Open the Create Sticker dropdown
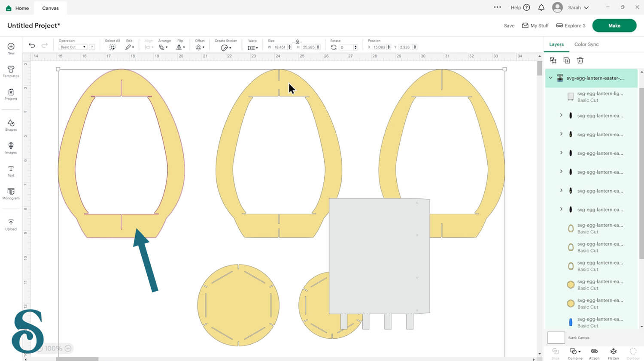Screen dimensions: 644x361 click(226, 48)
